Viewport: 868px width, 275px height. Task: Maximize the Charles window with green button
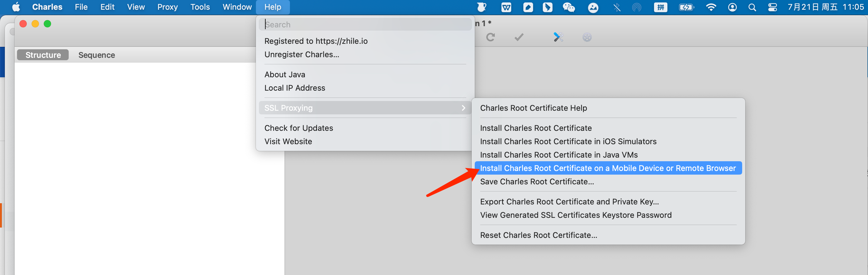click(47, 24)
